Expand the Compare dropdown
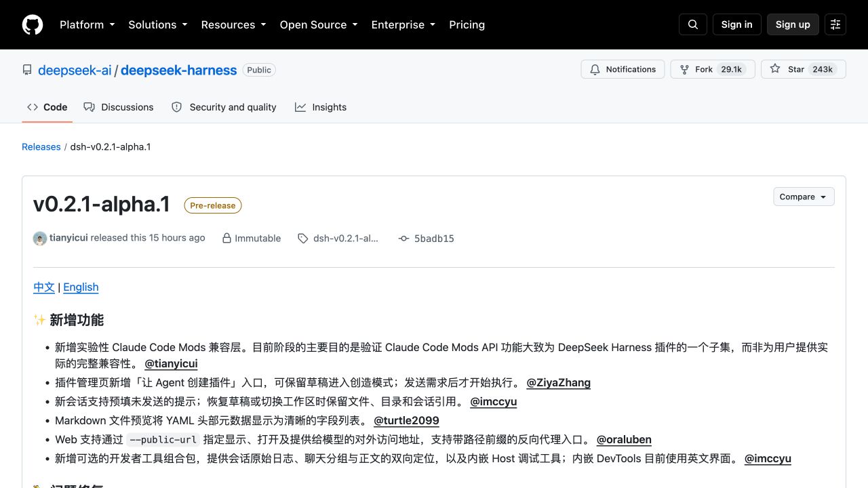Viewport: 868px width, 488px height. point(804,197)
